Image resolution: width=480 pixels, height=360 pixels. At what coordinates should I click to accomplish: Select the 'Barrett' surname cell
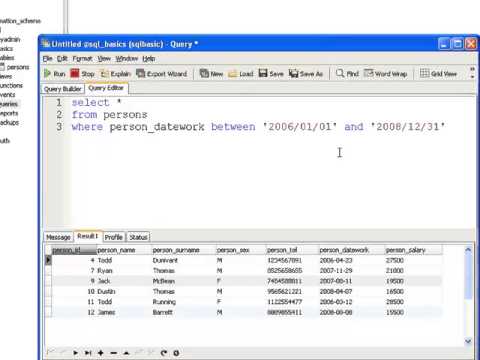[184, 312]
